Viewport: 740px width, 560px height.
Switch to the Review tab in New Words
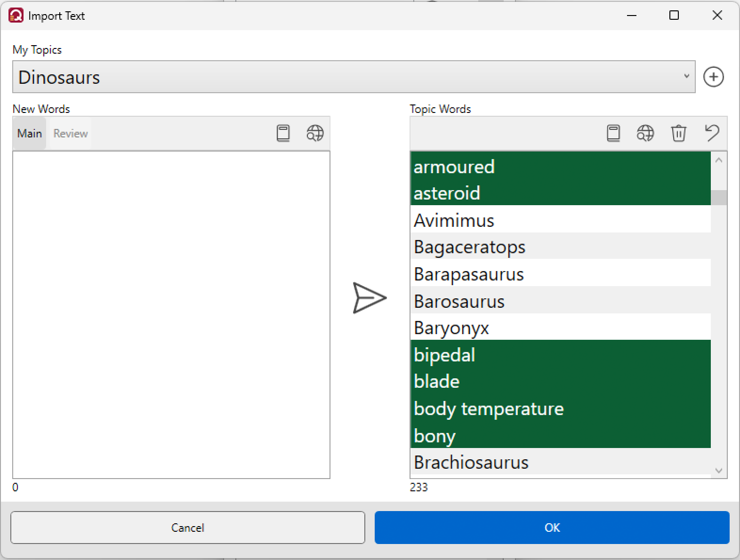(71, 133)
